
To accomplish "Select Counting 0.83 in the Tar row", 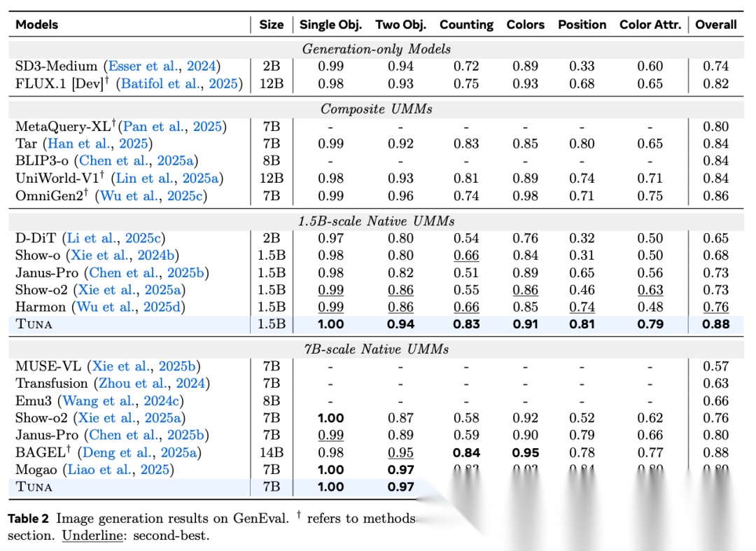I will [466, 144].
